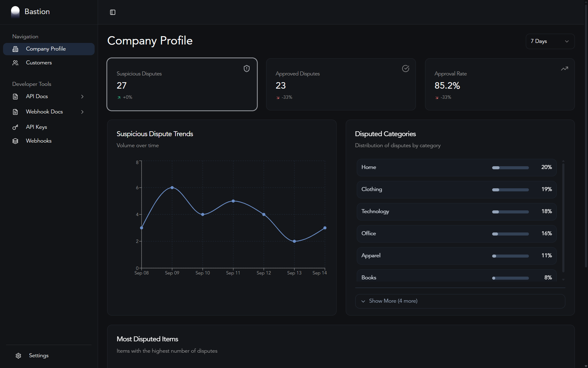Click the Home category progress bar
Viewport: 588px width, 368px height.
coord(510,168)
